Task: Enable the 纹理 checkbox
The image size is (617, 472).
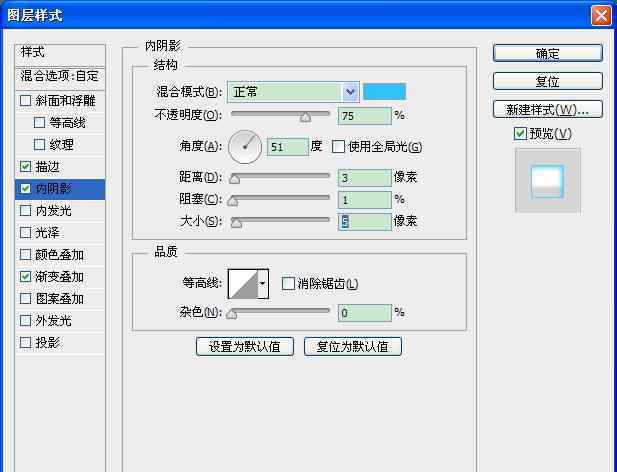Action: click(39, 145)
